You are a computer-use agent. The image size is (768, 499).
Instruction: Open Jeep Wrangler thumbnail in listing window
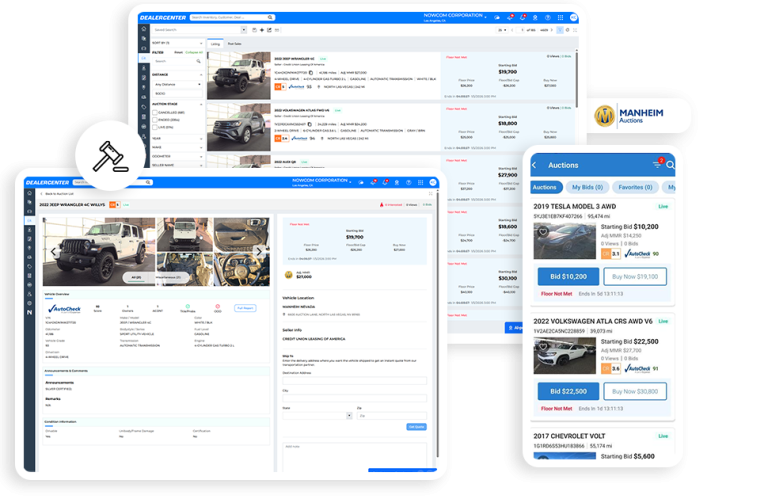pos(239,75)
